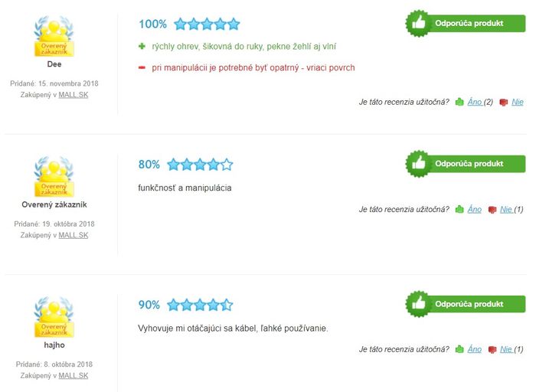Viewport: 536px width, 392px height.
Task: Open MALL.SK link under hajho's review
Action: coord(74,376)
